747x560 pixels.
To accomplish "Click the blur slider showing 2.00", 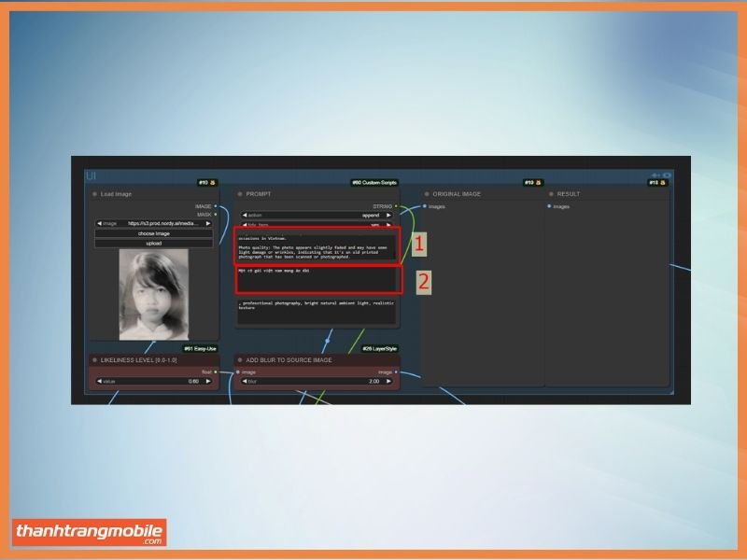I will [317, 382].
